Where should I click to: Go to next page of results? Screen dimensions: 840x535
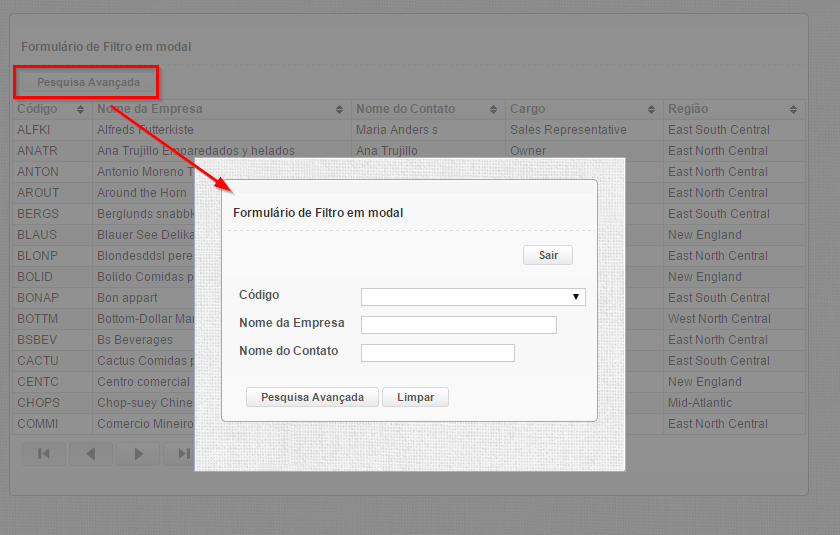coord(138,454)
